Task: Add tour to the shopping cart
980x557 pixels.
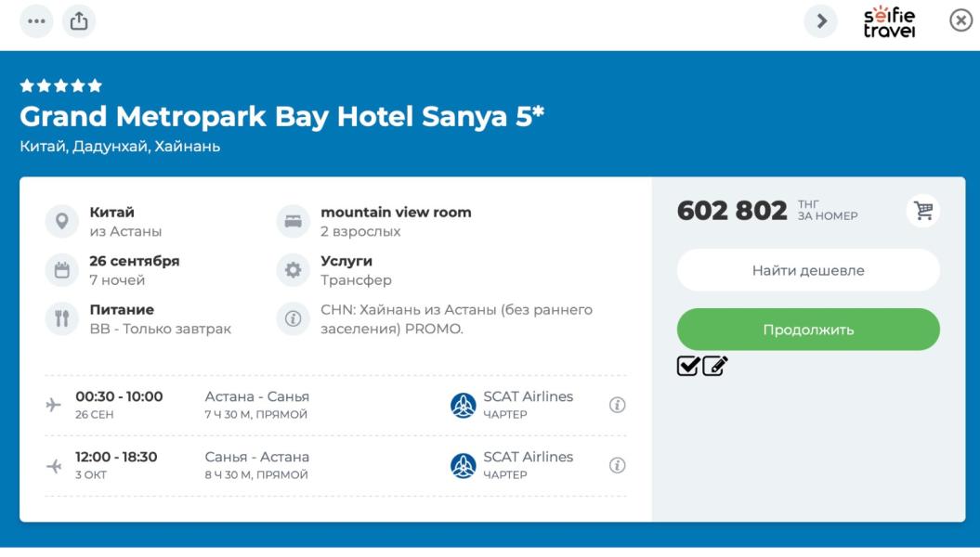Action: [923, 211]
